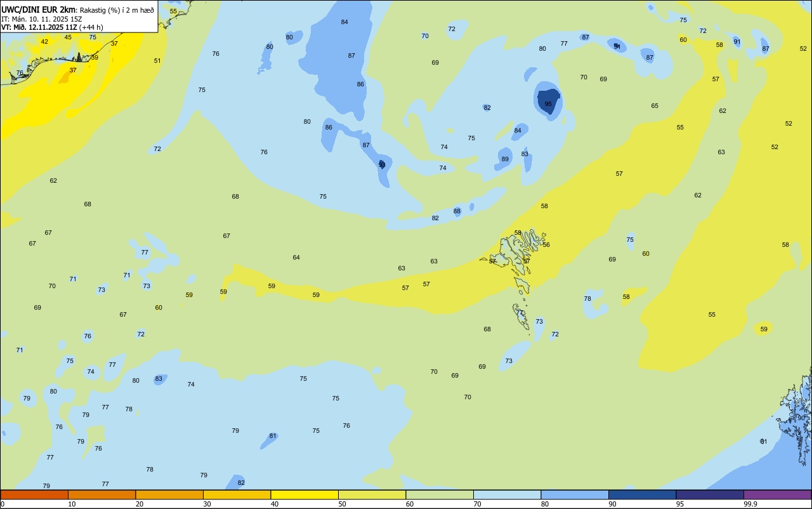Click the 95 value in the dark blue spot
The image size is (812, 509).
(548, 104)
